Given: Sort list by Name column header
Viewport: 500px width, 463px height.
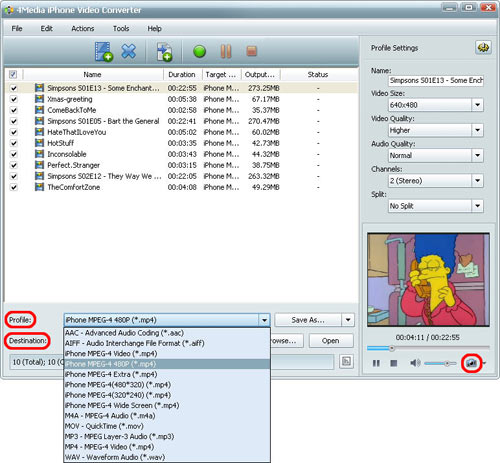Looking at the screenshot, I should click(x=93, y=74).
